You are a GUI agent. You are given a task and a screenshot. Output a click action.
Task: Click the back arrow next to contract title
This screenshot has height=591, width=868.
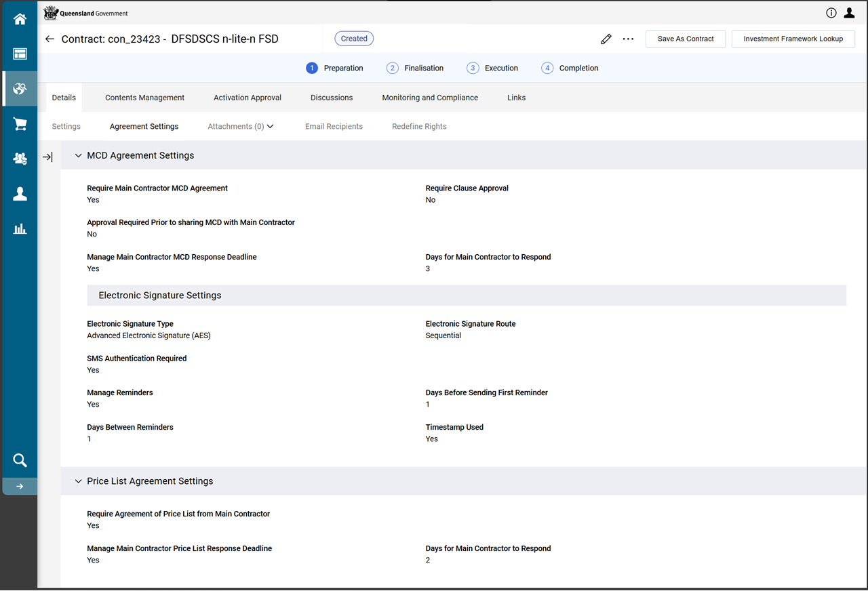tap(49, 39)
